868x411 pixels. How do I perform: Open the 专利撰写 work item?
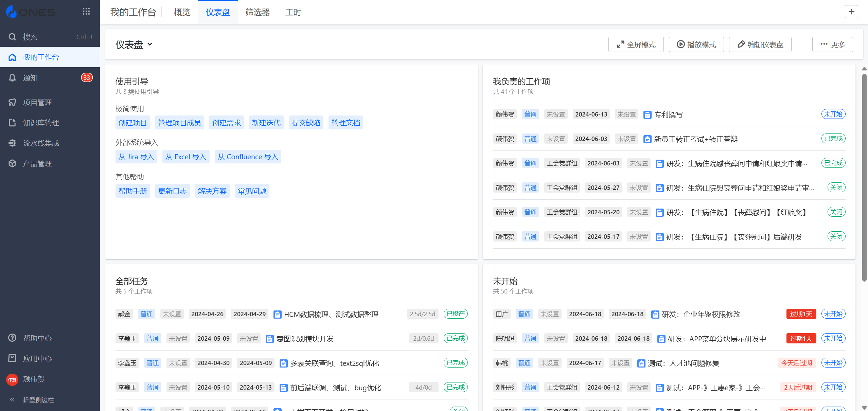[x=668, y=114]
